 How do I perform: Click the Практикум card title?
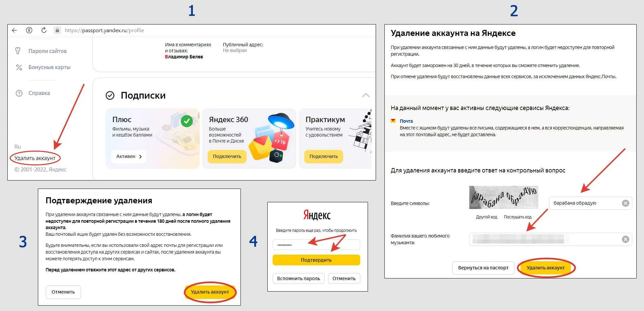point(325,119)
